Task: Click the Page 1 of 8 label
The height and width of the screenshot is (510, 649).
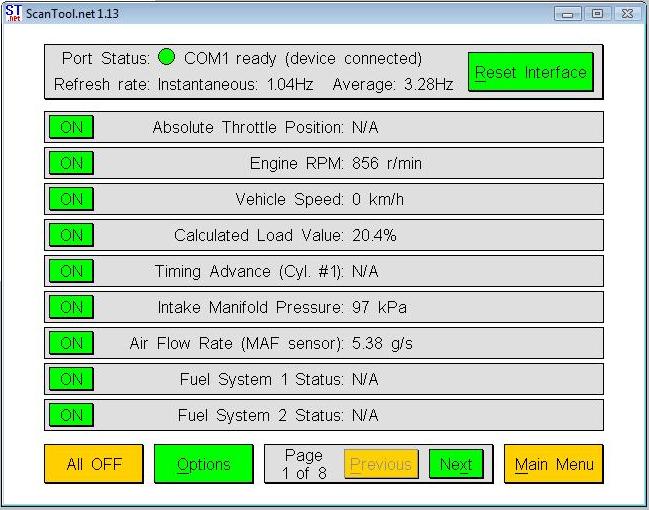Action: point(304,464)
